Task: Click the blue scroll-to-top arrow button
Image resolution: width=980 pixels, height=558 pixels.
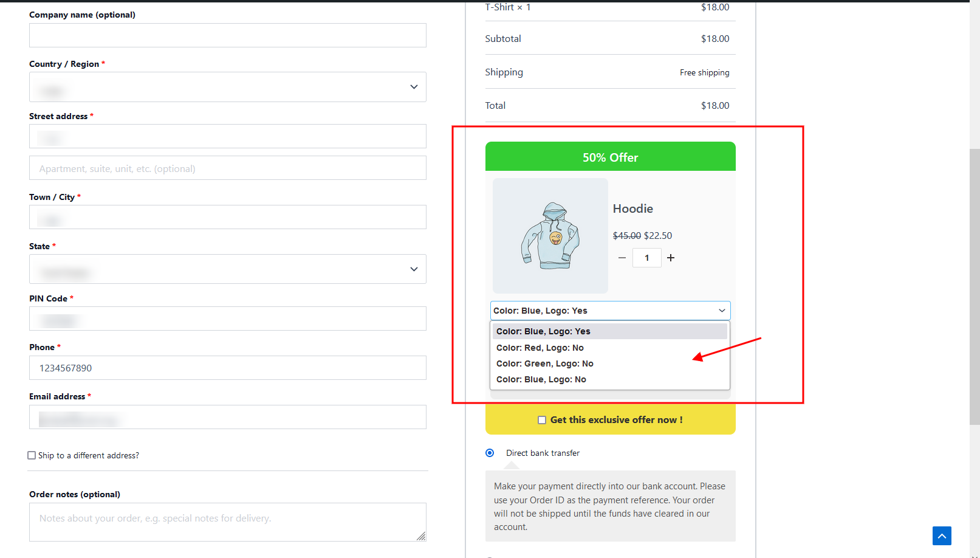Action: pos(942,536)
